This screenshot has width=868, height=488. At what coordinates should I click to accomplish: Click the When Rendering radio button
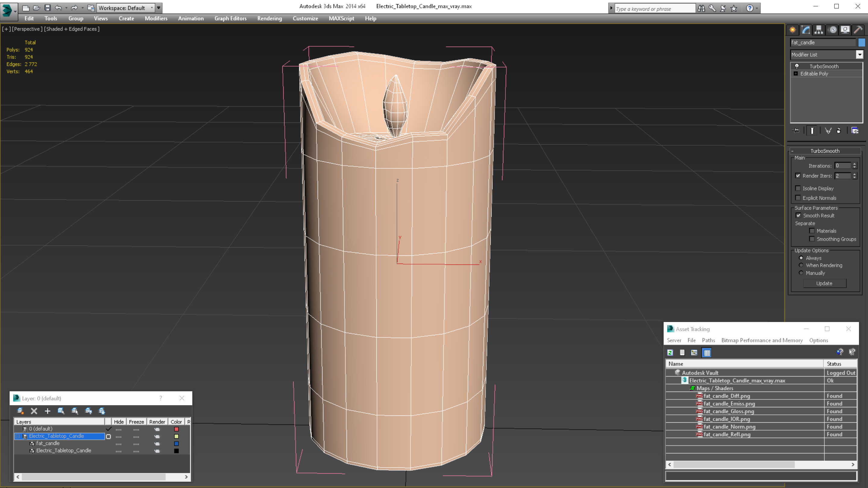[x=800, y=265]
